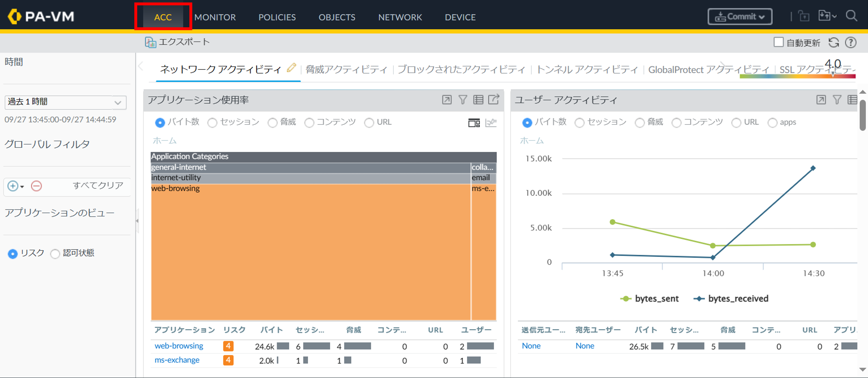
Task: Click the treemap view icon
Action: (x=474, y=123)
